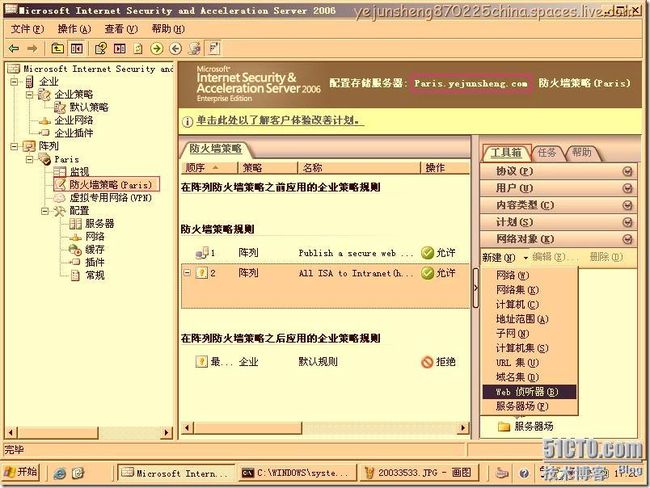Screen dimensions: 650x488
Task: Click the white left-arrow circle toolbar icon
Action: [x=176, y=49]
